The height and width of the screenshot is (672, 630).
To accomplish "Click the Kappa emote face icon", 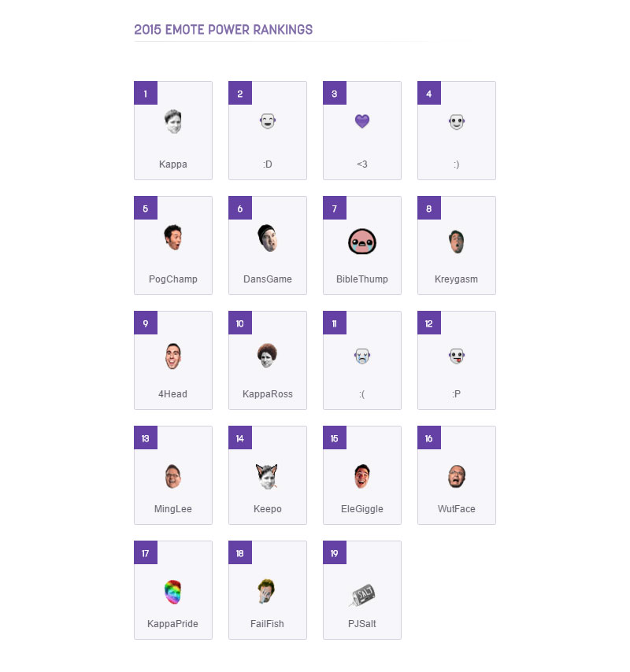I will (x=173, y=122).
